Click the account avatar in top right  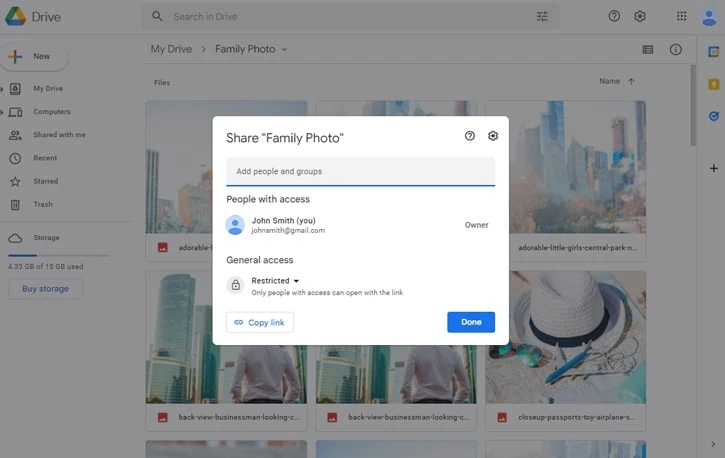coord(709,17)
